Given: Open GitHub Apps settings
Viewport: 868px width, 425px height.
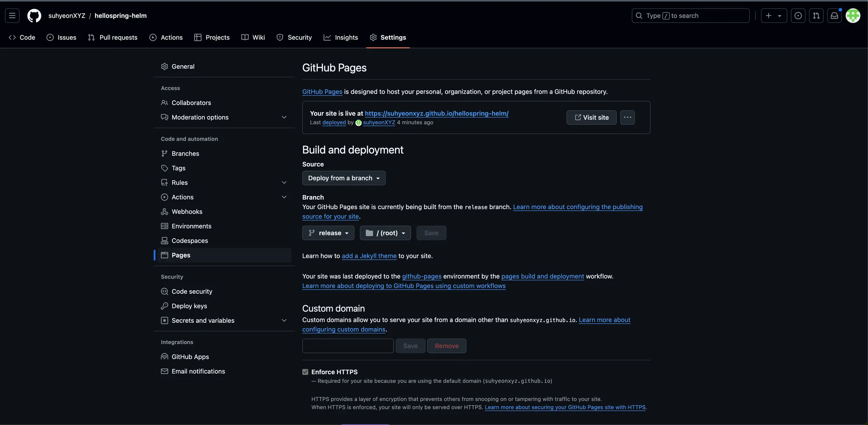Looking at the screenshot, I should pos(224,357).
